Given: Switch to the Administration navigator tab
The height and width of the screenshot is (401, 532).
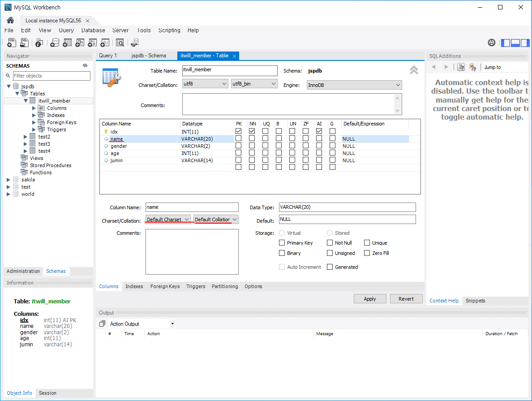Looking at the screenshot, I should pyautogui.click(x=23, y=271).
